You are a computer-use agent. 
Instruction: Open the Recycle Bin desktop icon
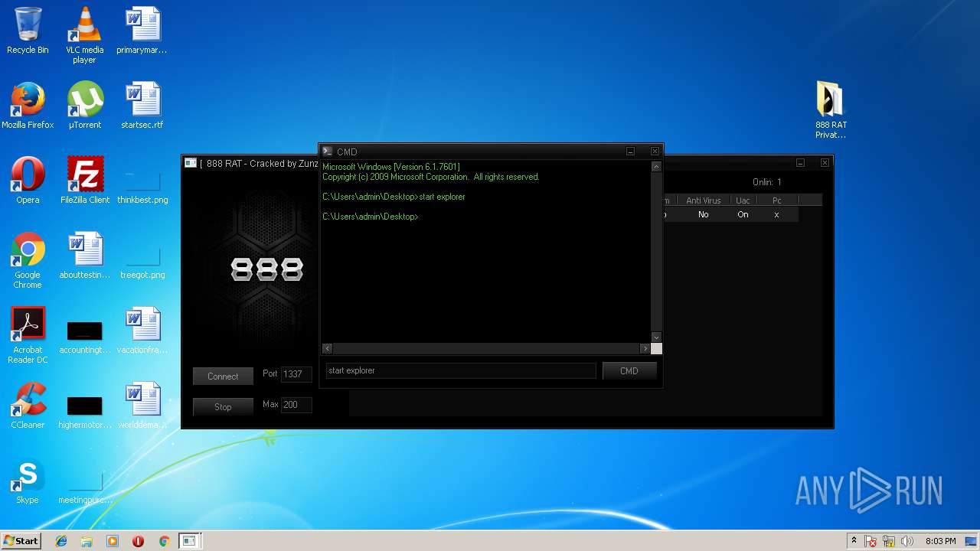(28, 31)
